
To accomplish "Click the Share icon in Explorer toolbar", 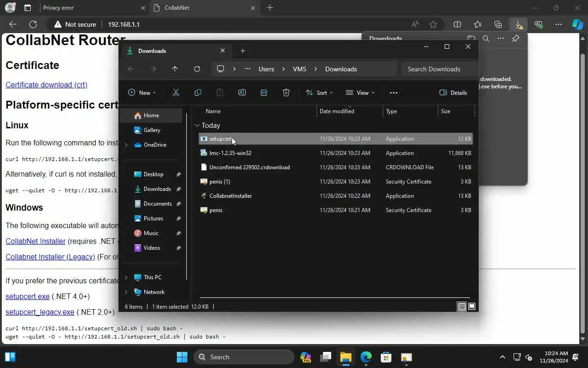I will click(x=264, y=92).
